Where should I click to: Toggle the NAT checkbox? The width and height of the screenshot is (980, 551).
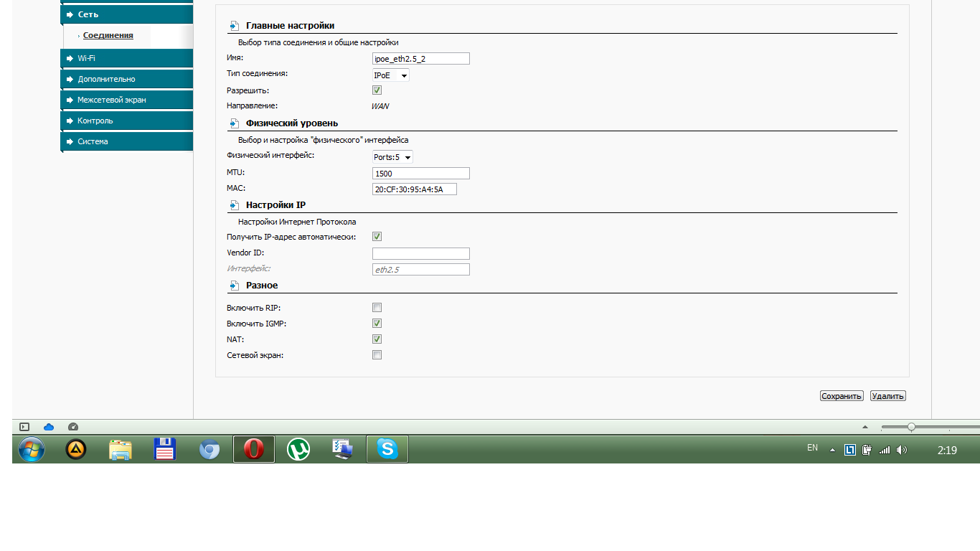(377, 339)
